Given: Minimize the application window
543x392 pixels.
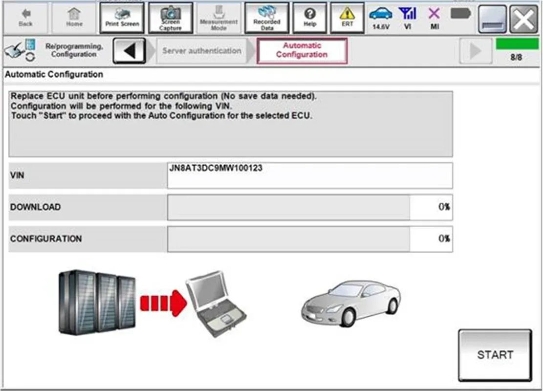Looking at the screenshot, I should tap(492, 20).
